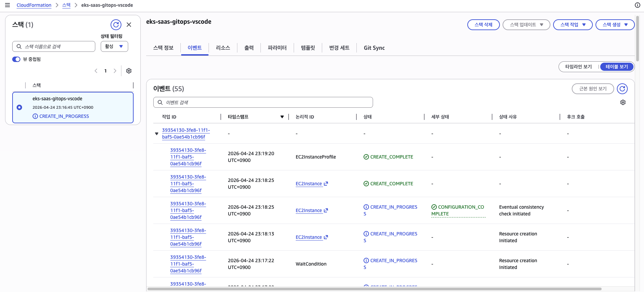Click the Delete stack button
The width and height of the screenshot is (644, 292).
pos(483,25)
